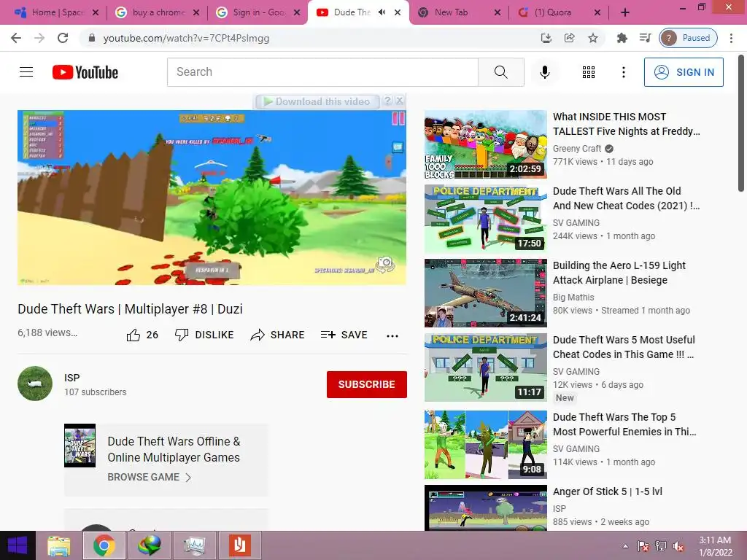Open the ISP channel name link
The height and width of the screenshot is (560, 747).
point(72,378)
